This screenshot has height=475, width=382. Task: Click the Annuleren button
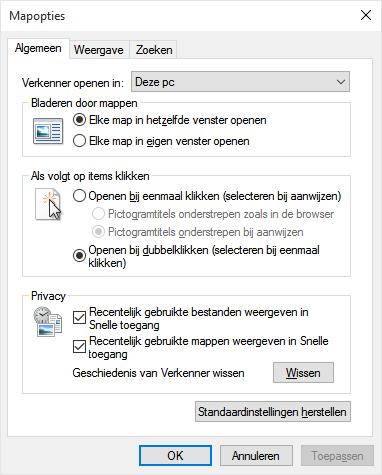256,455
